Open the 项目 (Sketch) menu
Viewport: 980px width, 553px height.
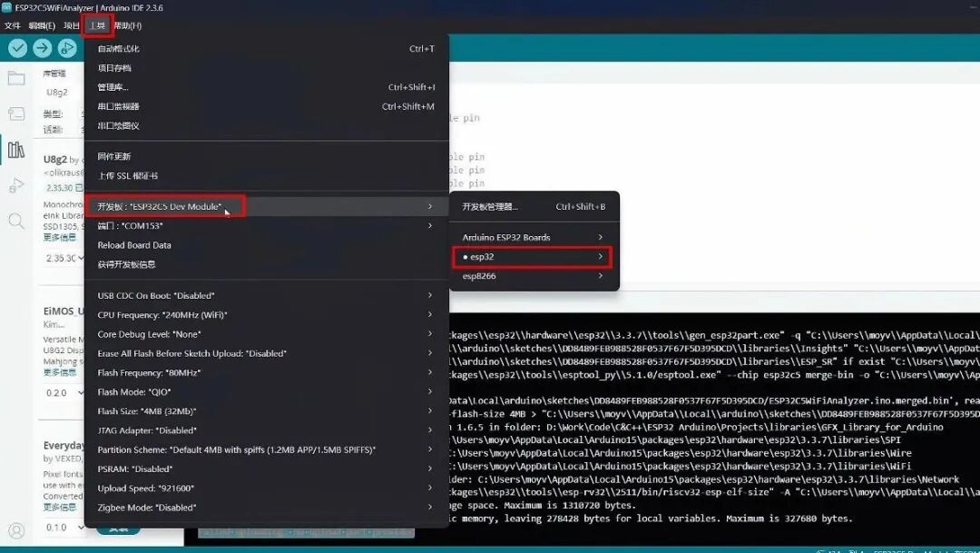coord(72,25)
